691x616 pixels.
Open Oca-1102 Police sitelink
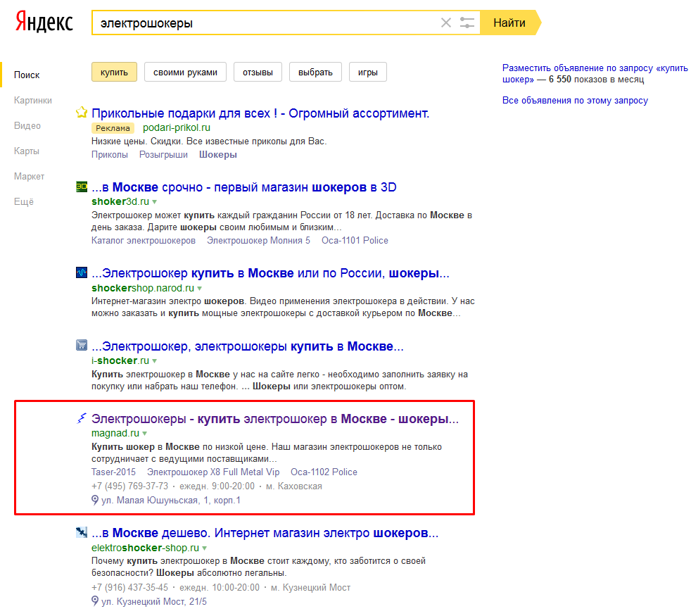click(324, 472)
